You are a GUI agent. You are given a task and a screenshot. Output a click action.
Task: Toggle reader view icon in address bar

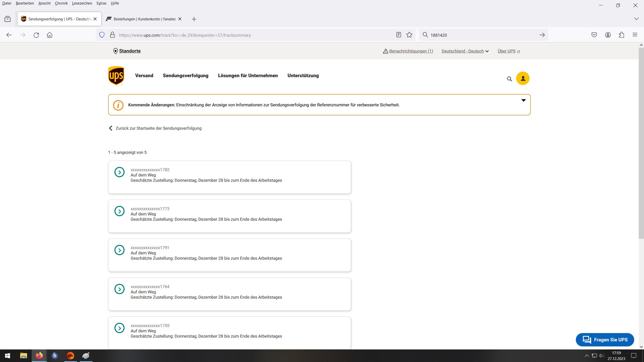[398, 35]
